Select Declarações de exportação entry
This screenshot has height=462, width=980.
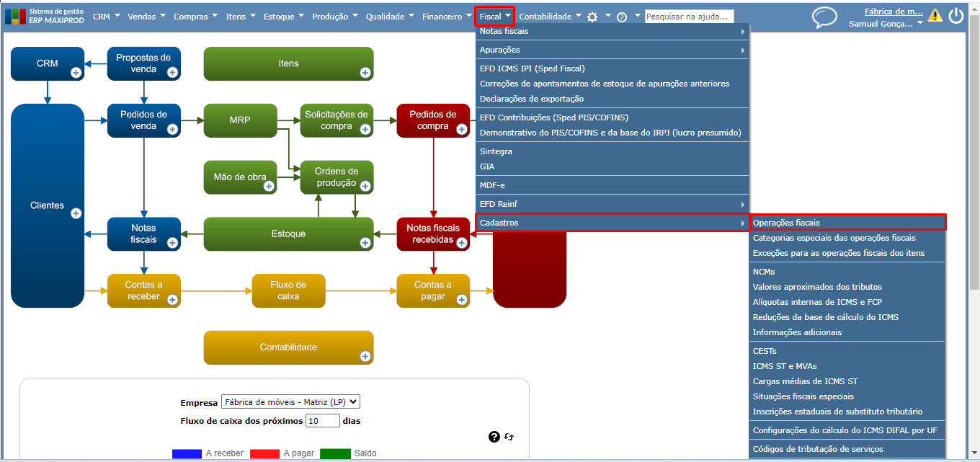click(532, 99)
